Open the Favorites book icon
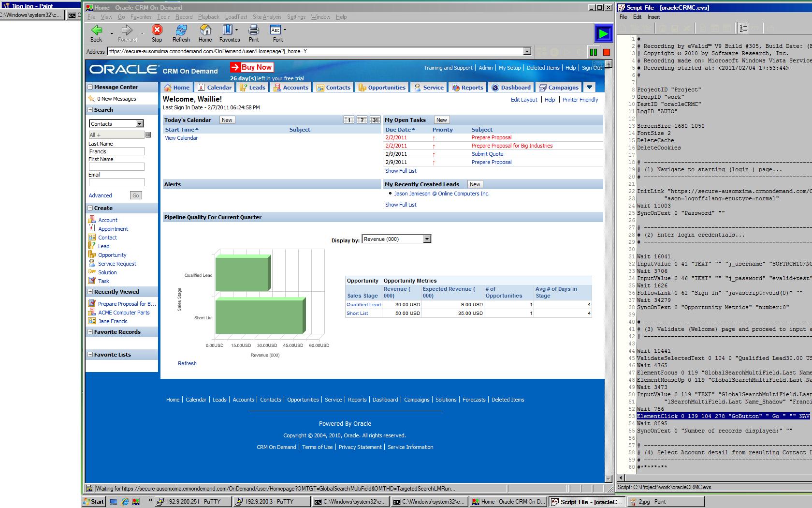This screenshot has height=508, width=812. coord(227,30)
